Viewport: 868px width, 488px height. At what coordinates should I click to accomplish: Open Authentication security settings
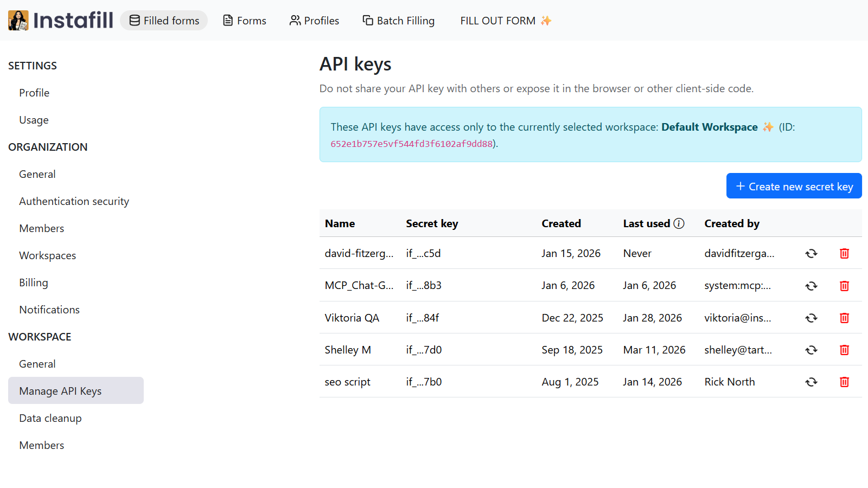[74, 201]
